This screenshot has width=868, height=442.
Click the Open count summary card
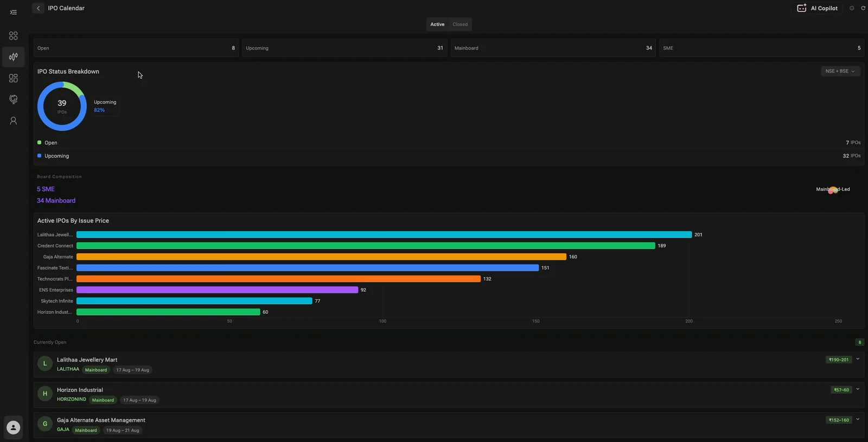pos(136,48)
